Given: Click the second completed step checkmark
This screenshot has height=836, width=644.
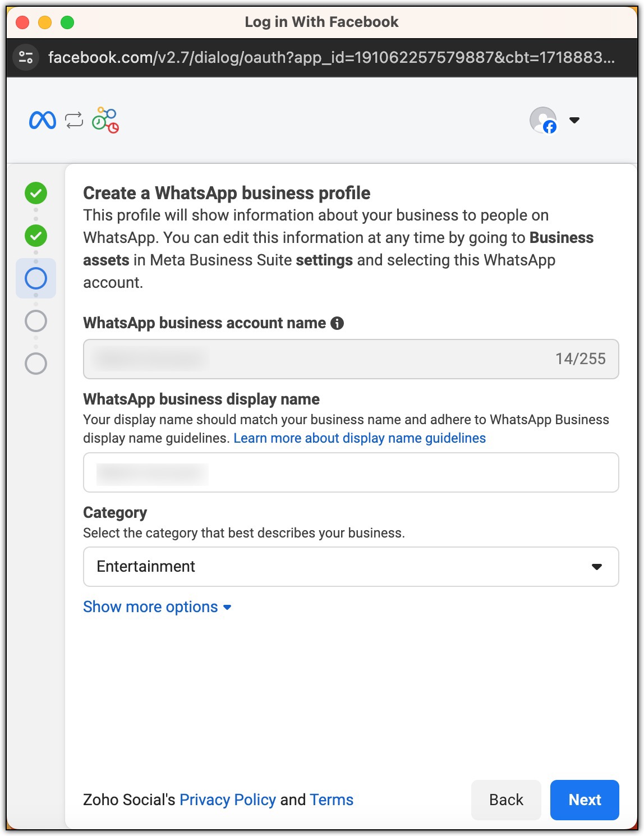Looking at the screenshot, I should (36, 236).
